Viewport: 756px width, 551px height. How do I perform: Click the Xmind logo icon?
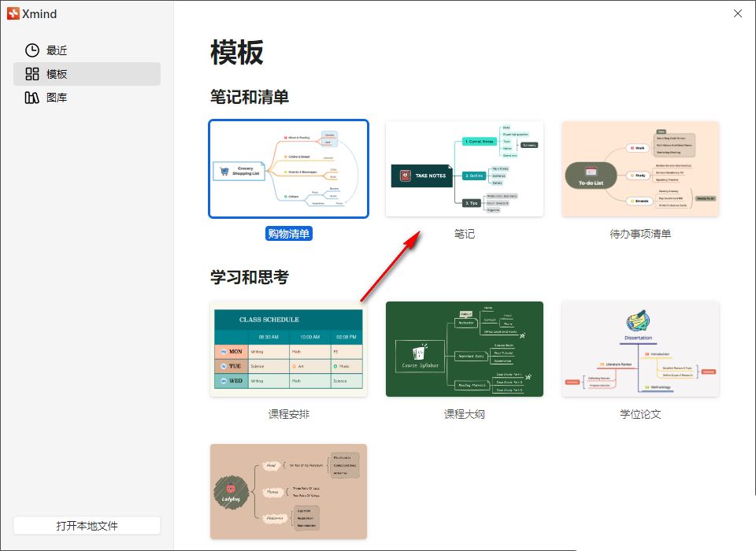[x=13, y=13]
